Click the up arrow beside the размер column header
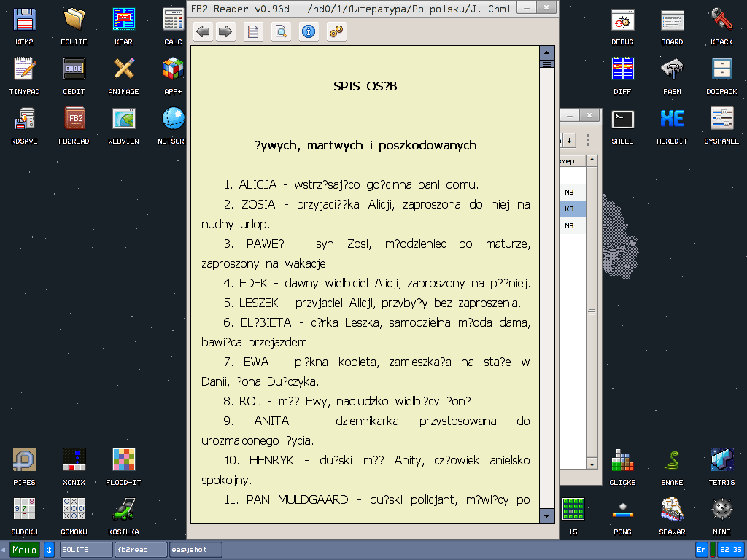Viewport: 747px width, 560px height. point(592,160)
